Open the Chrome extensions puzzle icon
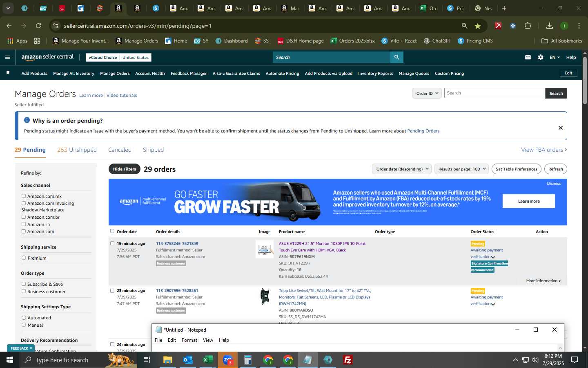Image resolution: width=588 pixels, height=368 pixels. tap(528, 26)
